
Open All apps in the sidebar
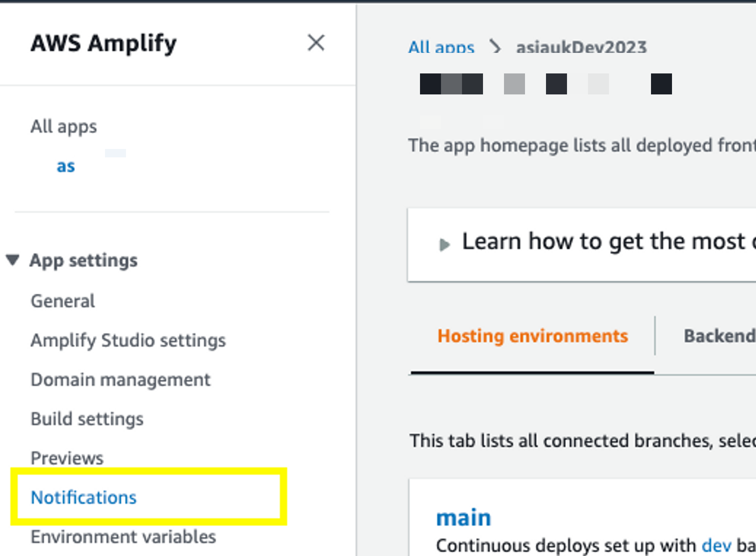pyautogui.click(x=64, y=126)
